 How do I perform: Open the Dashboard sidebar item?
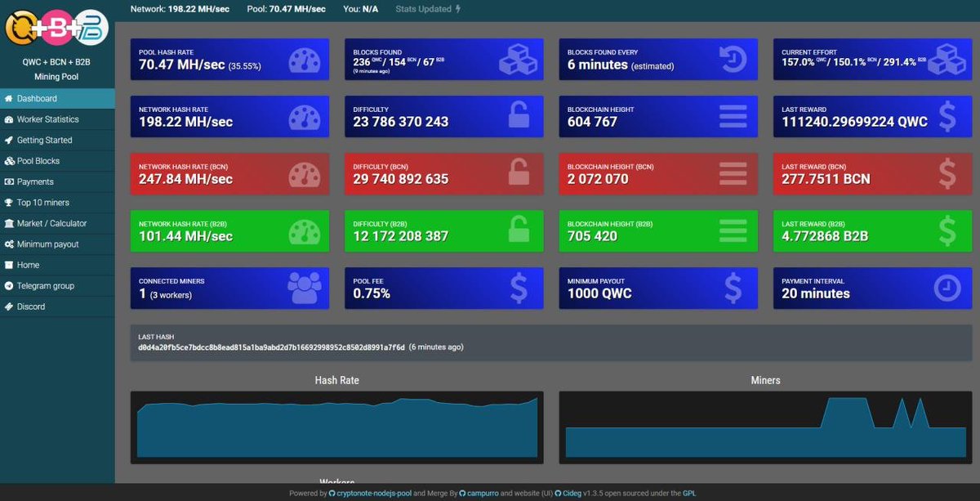click(x=57, y=99)
